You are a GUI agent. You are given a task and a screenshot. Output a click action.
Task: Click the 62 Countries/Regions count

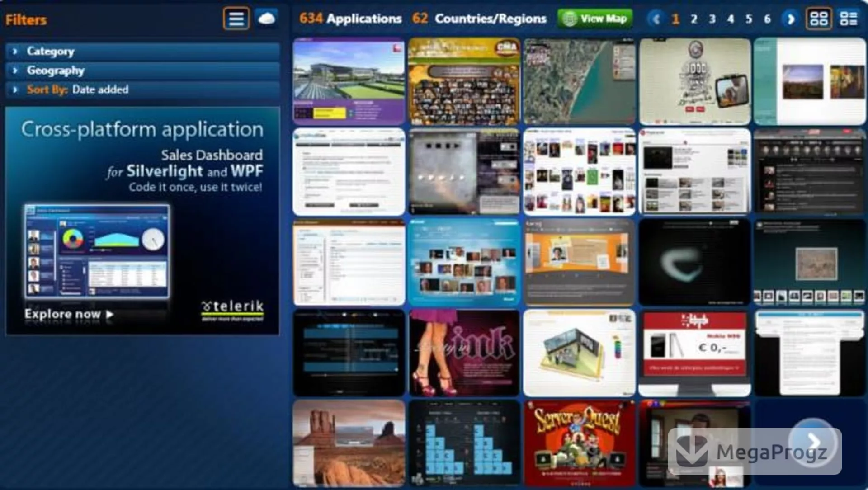[479, 19]
